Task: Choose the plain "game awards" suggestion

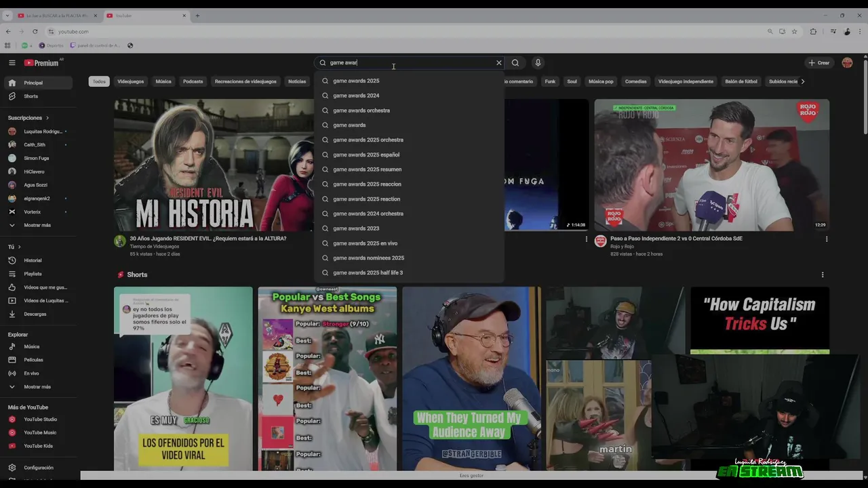Action: (x=409, y=125)
